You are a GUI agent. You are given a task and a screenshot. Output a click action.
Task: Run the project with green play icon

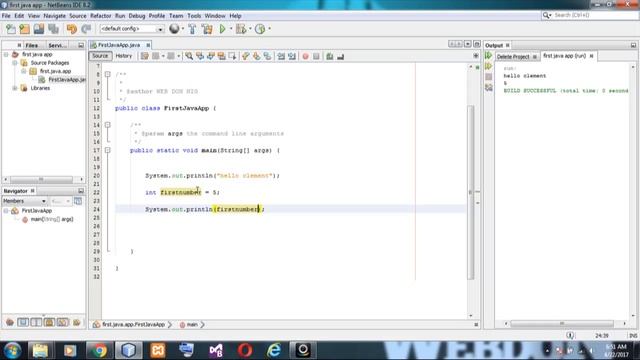point(222,29)
